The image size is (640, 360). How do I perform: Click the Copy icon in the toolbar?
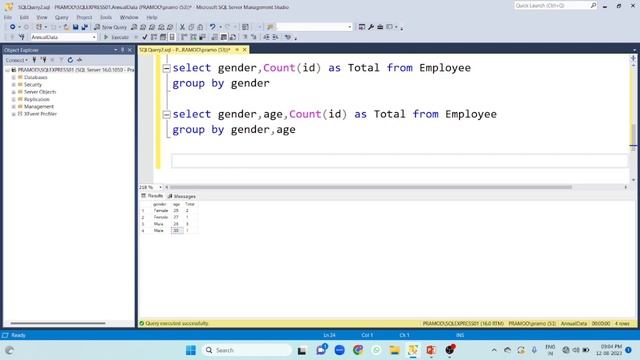pos(191,27)
